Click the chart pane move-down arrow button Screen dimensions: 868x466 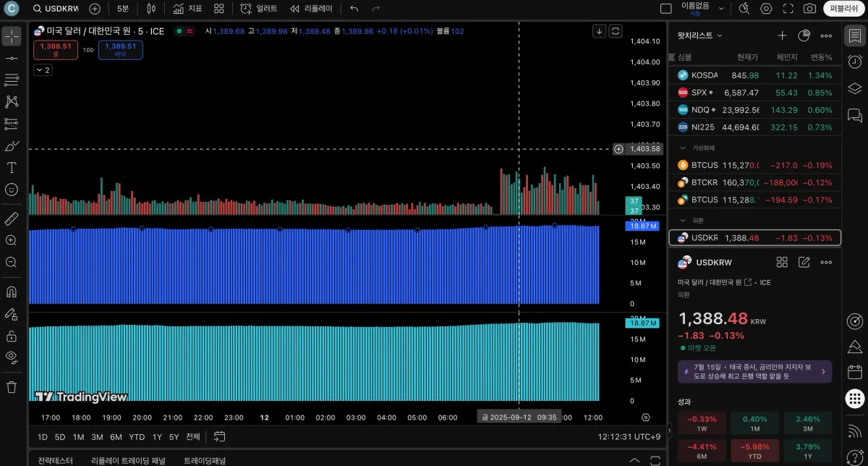(x=599, y=30)
